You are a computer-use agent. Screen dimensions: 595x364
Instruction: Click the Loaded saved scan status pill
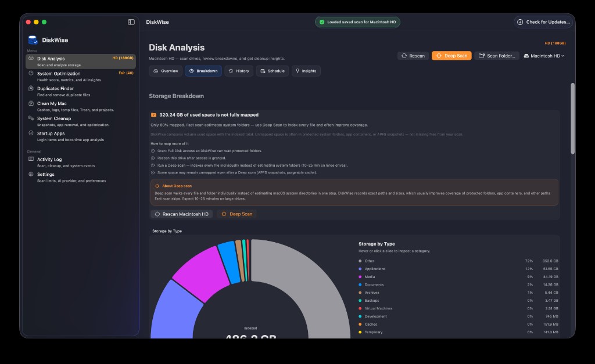(357, 22)
